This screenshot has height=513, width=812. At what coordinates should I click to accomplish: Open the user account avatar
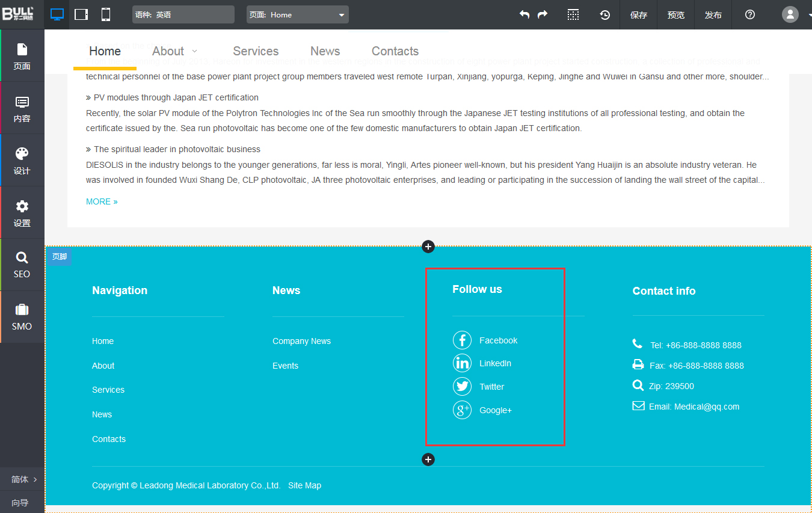pyautogui.click(x=790, y=14)
